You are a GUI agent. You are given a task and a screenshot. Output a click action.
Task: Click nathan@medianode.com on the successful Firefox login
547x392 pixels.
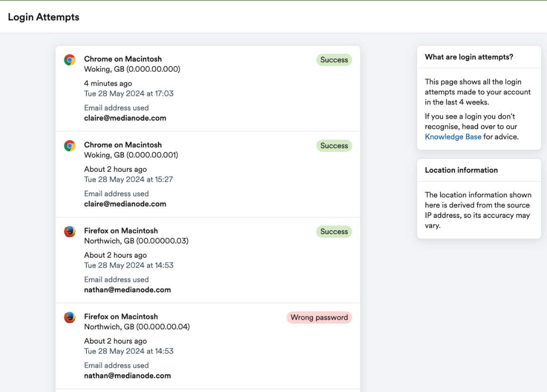(x=127, y=289)
